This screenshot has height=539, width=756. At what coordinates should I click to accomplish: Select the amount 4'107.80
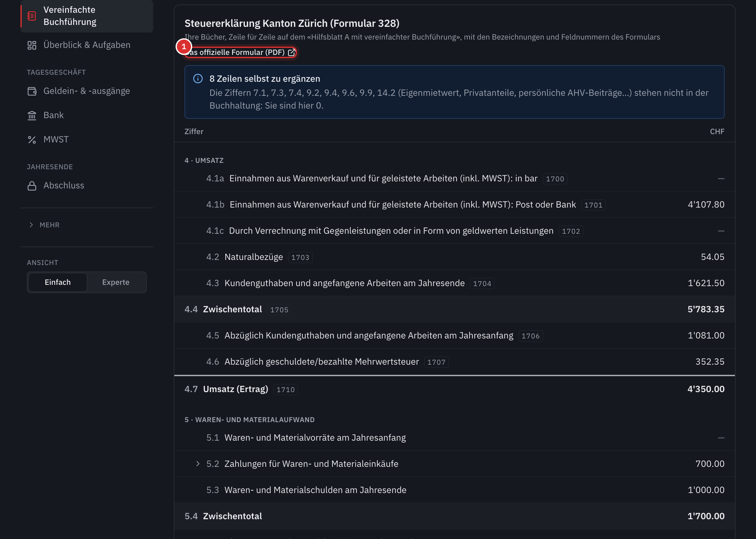[706, 204]
